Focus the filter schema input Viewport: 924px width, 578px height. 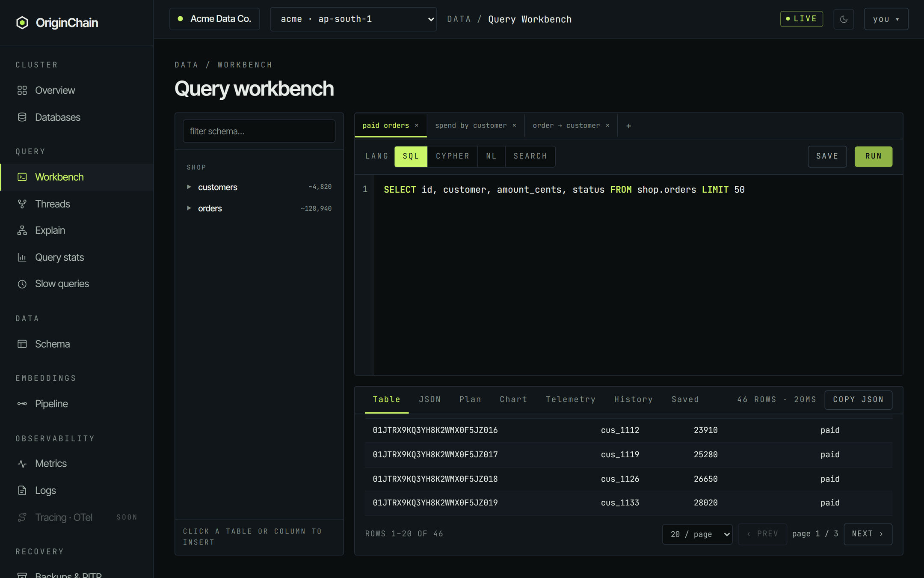pos(259,131)
